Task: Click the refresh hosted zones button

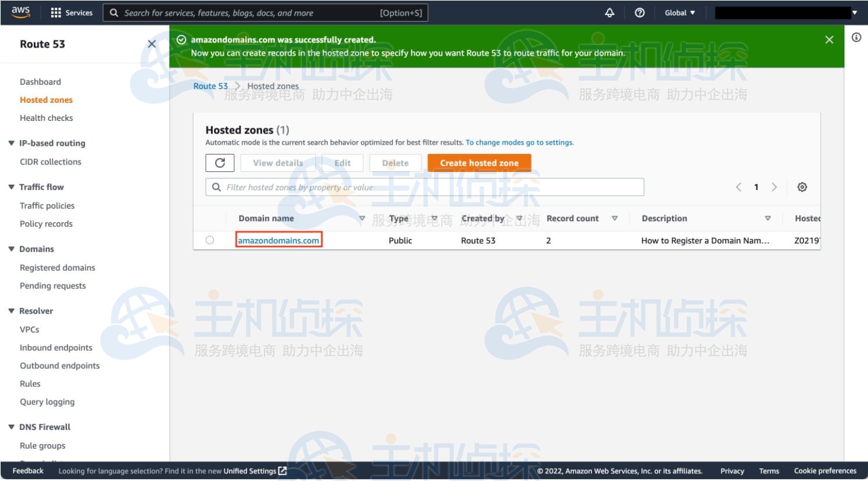Action: (x=220, y=163)
